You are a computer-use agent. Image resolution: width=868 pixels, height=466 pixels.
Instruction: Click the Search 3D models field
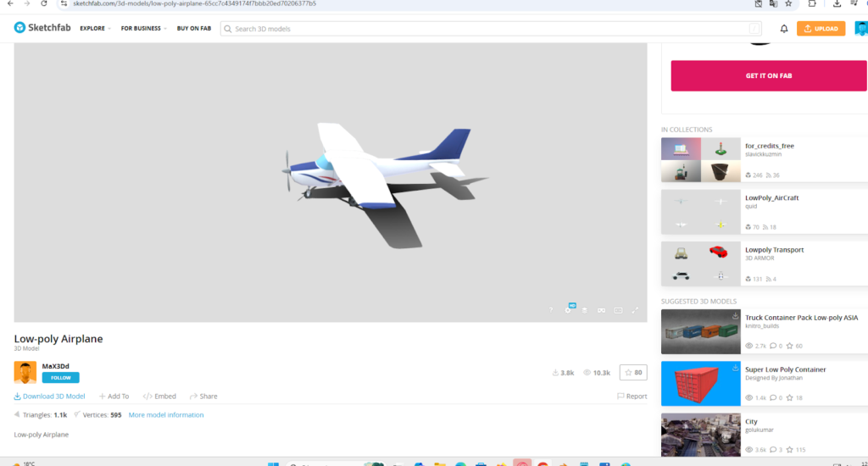(491, 29)
